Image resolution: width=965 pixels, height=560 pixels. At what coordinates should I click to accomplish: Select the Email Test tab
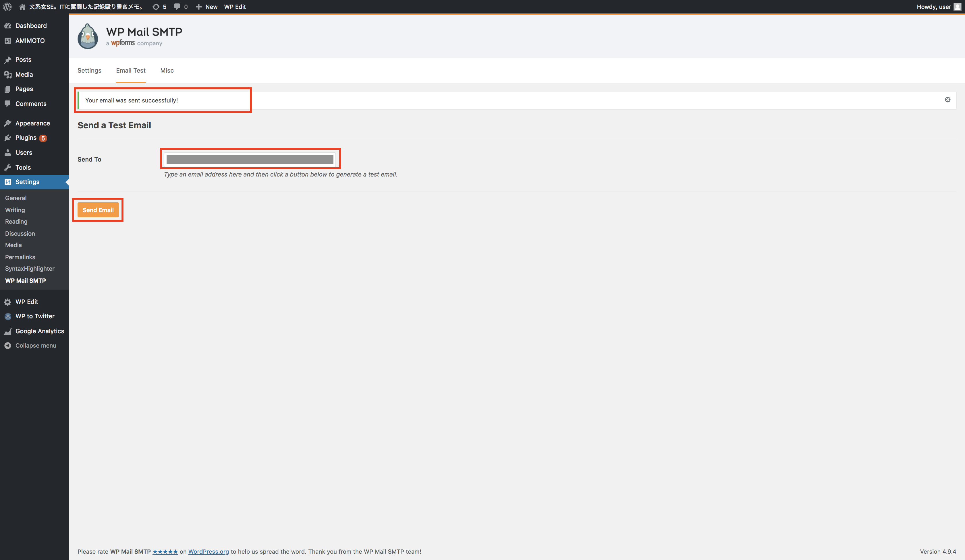point(131,70)
